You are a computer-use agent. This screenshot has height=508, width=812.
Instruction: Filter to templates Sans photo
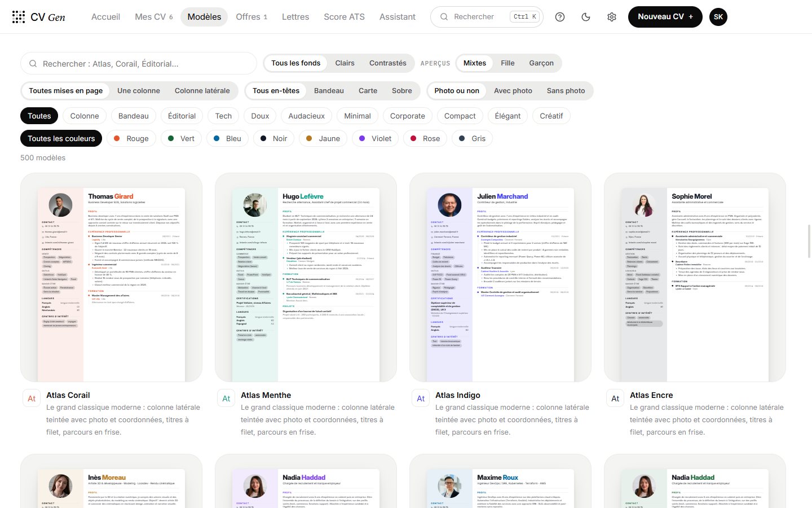point(566,91)
